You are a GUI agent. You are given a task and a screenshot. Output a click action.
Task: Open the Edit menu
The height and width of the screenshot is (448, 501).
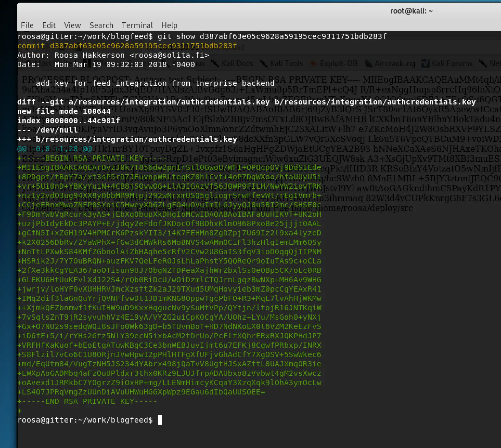[49, 25]
